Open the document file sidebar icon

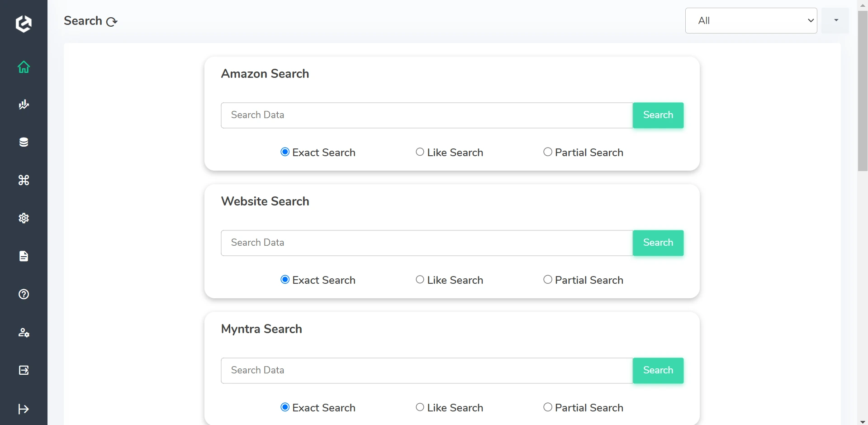[24, 256]
